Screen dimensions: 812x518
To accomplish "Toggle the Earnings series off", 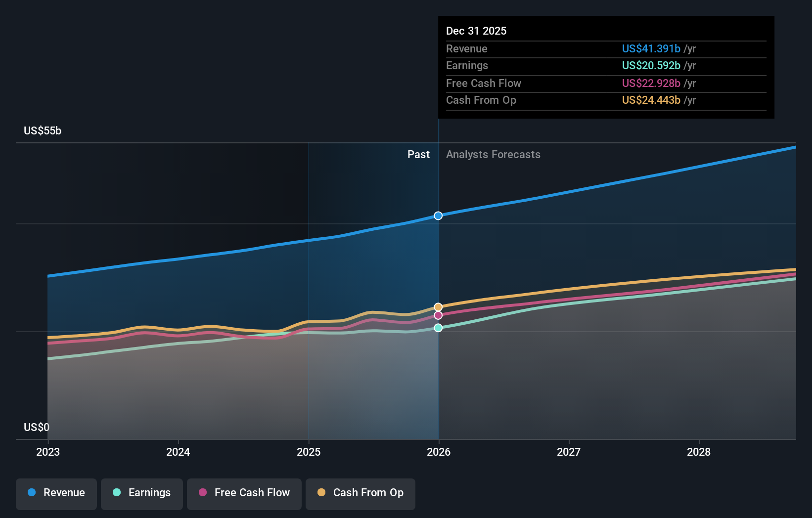I will point(142,493).
